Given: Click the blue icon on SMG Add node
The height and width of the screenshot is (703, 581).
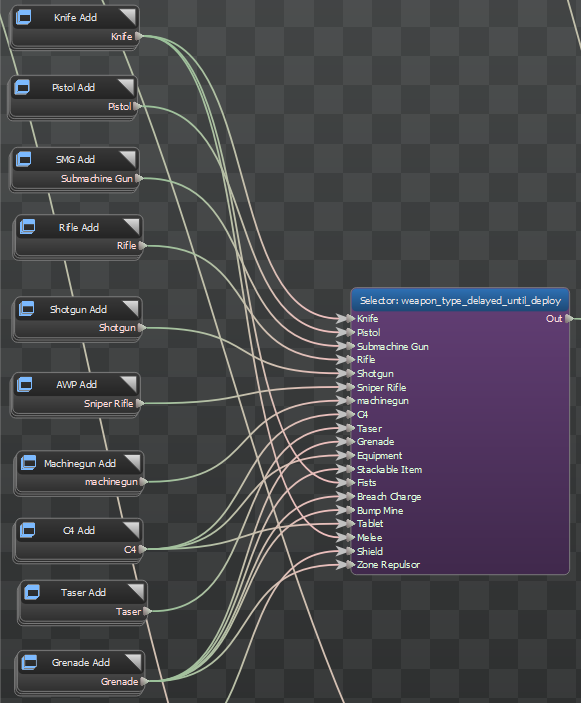Looking at the screenshot, I should coord(24,159).
